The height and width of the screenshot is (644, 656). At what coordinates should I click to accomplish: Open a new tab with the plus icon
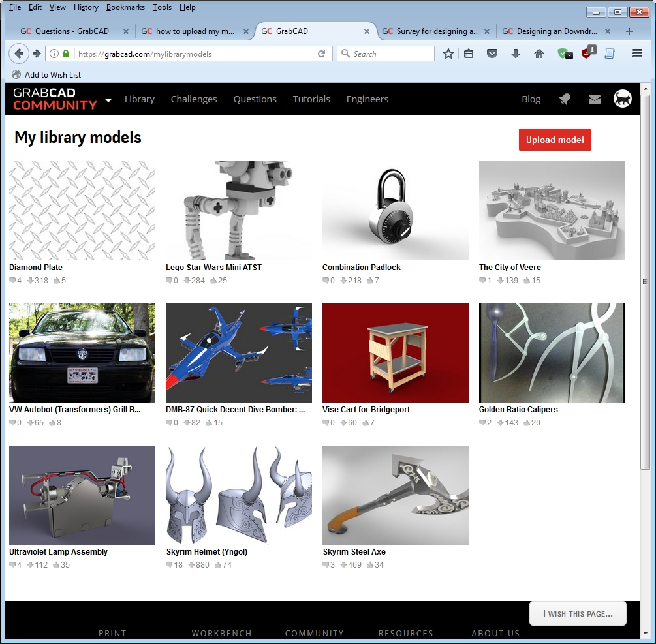coord(629,31)
